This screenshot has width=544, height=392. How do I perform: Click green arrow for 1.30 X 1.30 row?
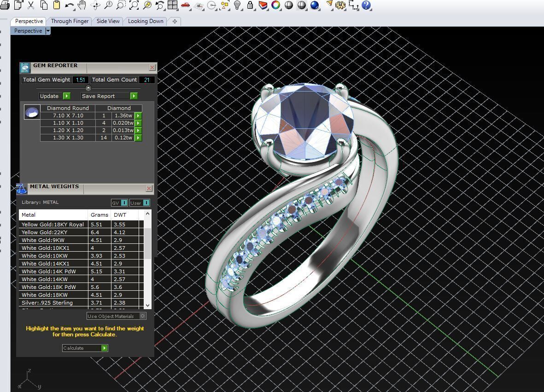point(138,138)
